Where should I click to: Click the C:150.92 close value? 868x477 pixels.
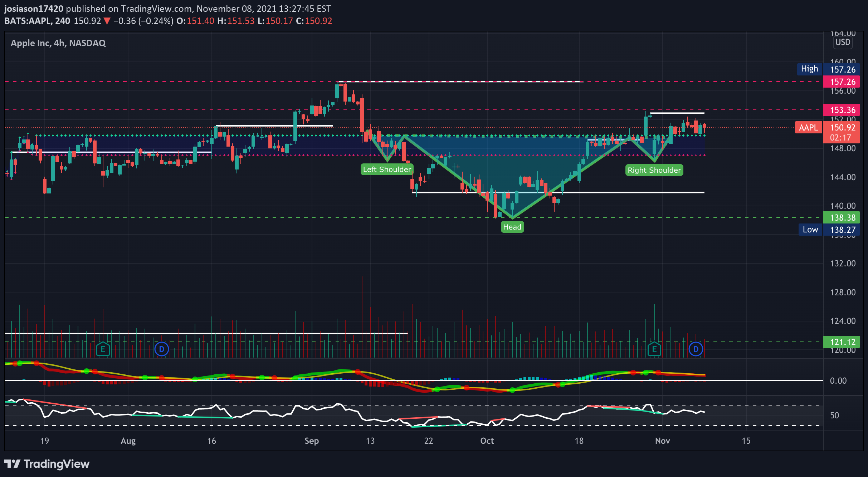pos(314,21)
